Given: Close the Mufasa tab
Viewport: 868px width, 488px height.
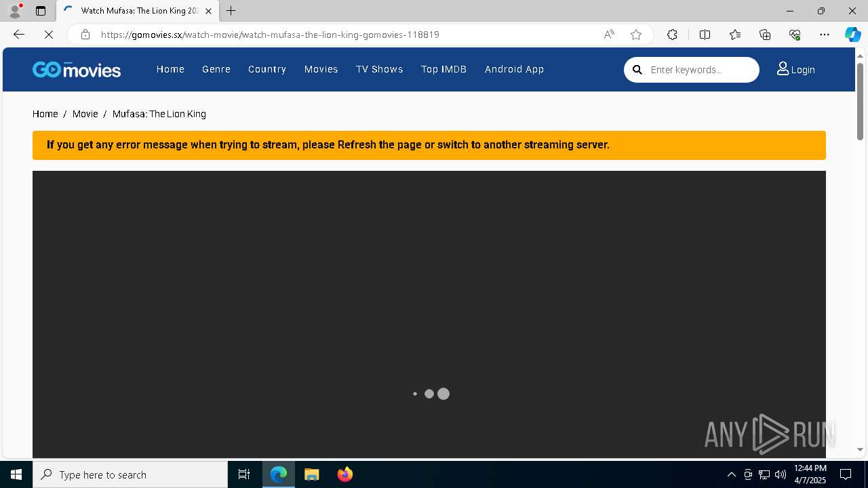Looking at the screenshot, I should point(209,11).
